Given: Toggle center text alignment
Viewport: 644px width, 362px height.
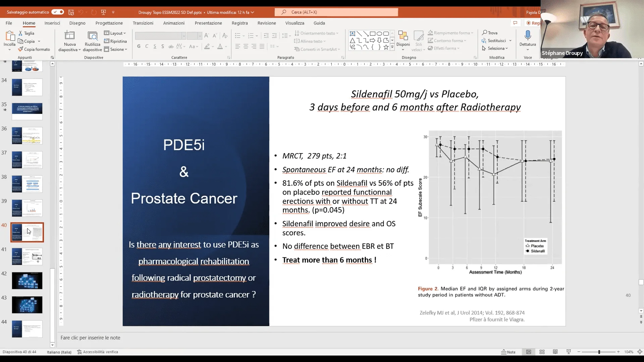Looking at the screenshot, I should [x=246, y=46].
